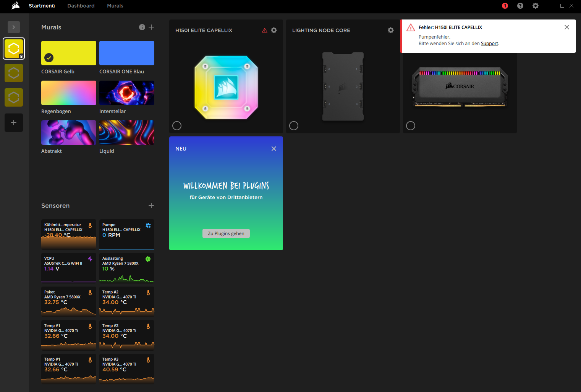
Task: Click the Support link in error message
Action: tap(489, 44)
